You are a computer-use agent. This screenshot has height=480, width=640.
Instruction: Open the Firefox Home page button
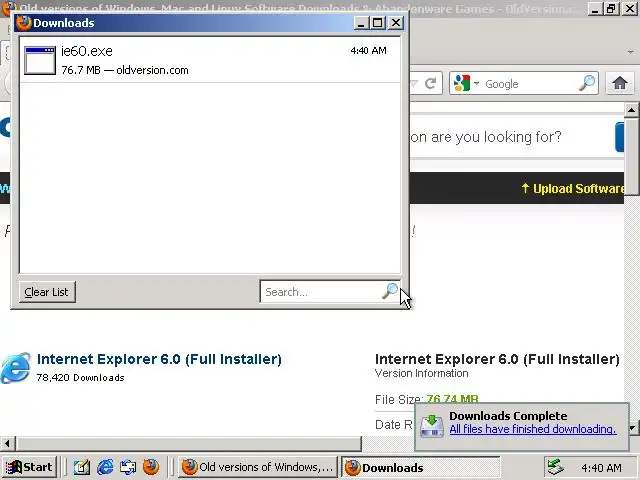(x=620, y=83)
